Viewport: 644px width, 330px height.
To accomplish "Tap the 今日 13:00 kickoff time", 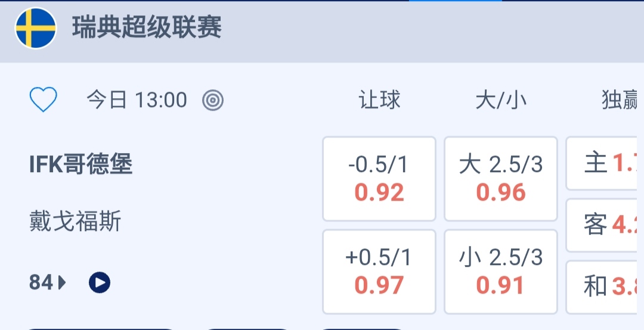I will [x=137, y=100].
